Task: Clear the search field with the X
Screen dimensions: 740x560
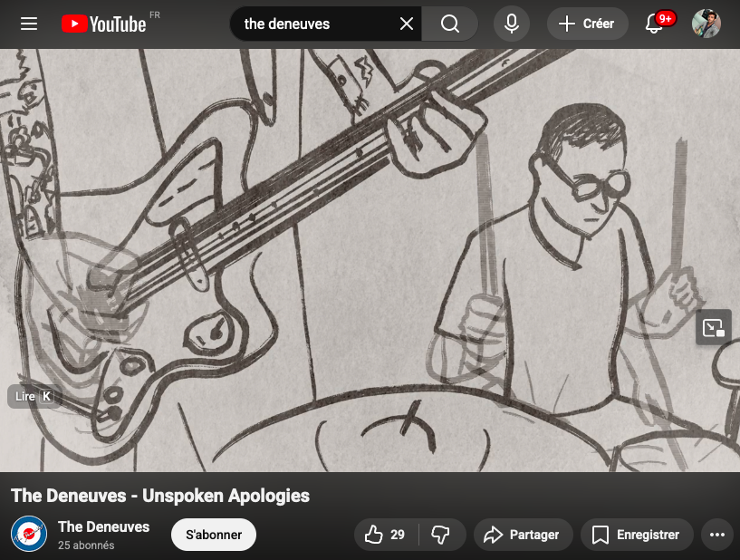Action: [407, 24]
